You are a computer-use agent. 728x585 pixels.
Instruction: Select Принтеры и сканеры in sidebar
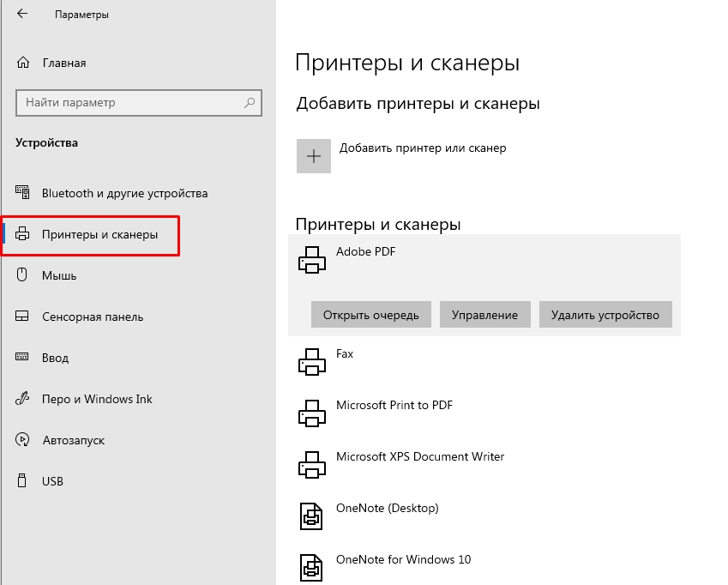[x=99, y=234]
